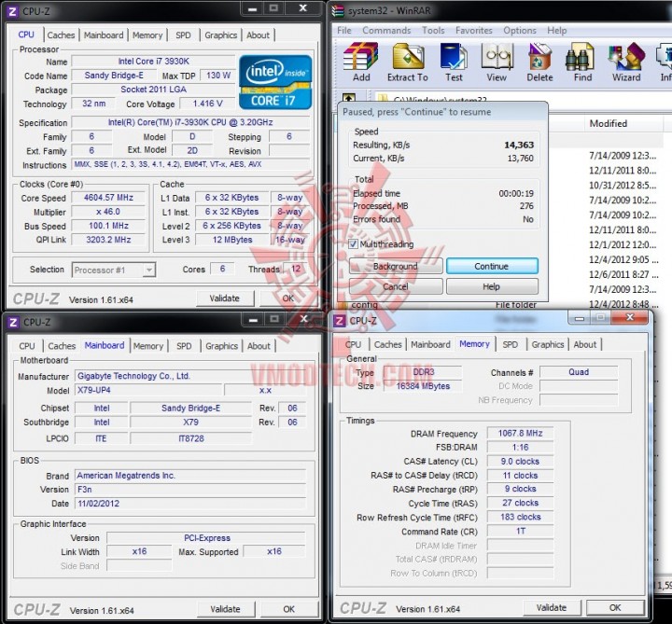
Task: Select Graphics tab in Memory CPU-Z window
Action: (x=547, y=345)
